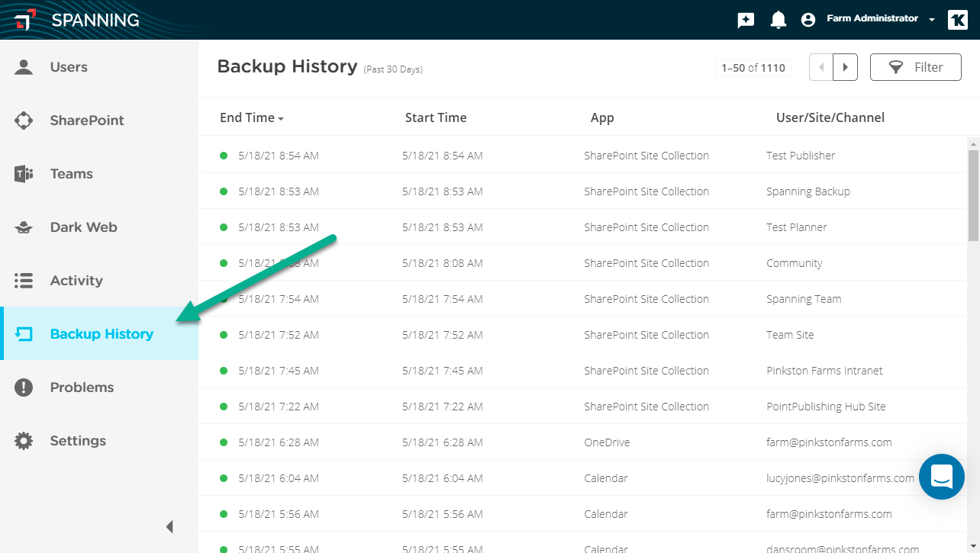980x553 pixels.
Task: Click the user account avatar icon
Action: [x=808, y=20]
